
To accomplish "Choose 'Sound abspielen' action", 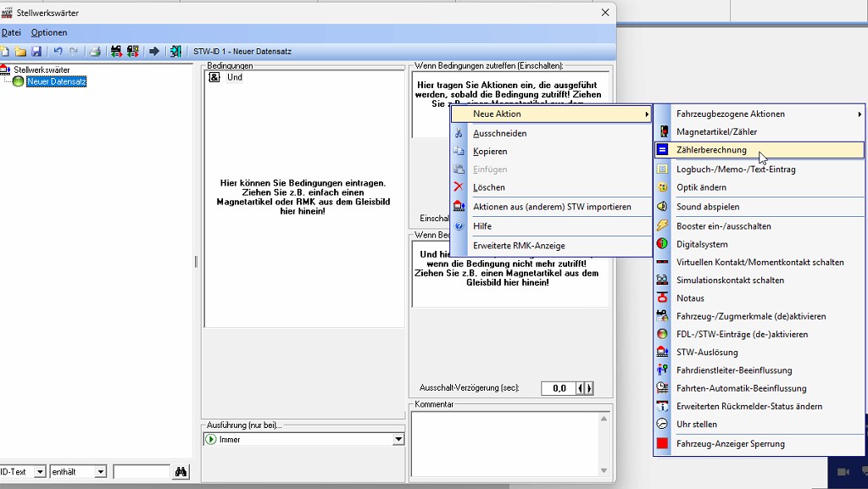I will 708,207.
